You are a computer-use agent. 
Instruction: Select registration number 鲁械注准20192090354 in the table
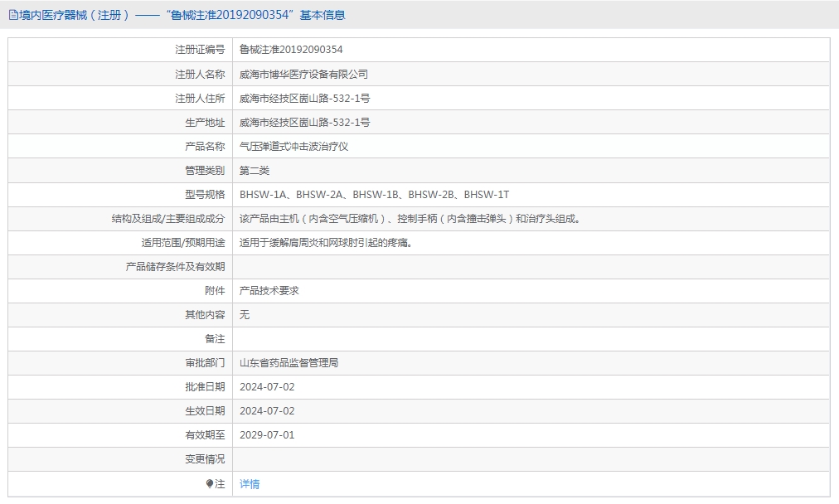coord(291,50)
